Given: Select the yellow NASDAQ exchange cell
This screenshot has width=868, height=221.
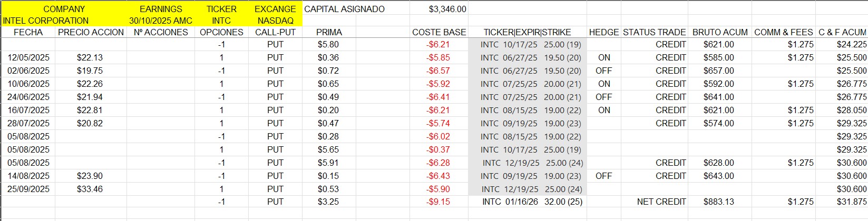Looking at the screenshot, I should point(275,21).
